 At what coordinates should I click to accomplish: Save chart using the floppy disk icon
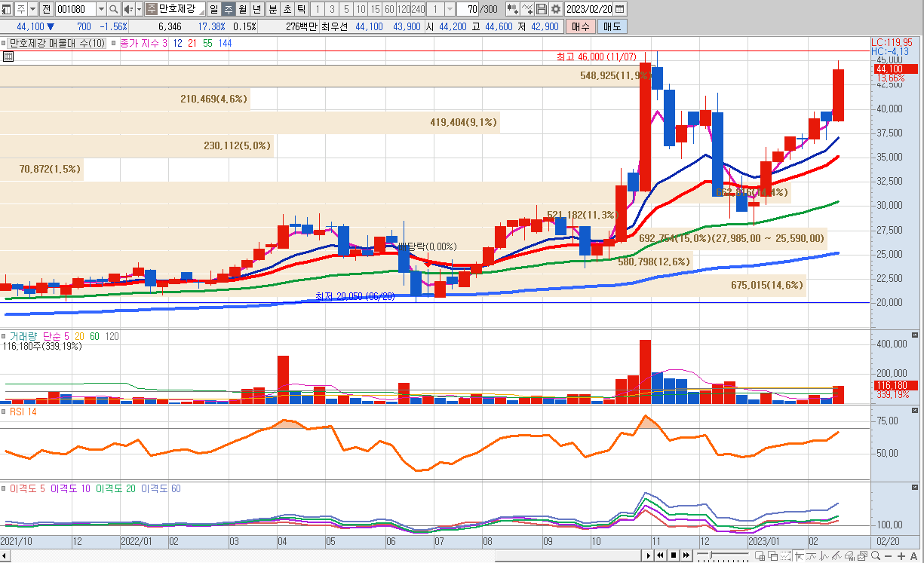point(542,9)
